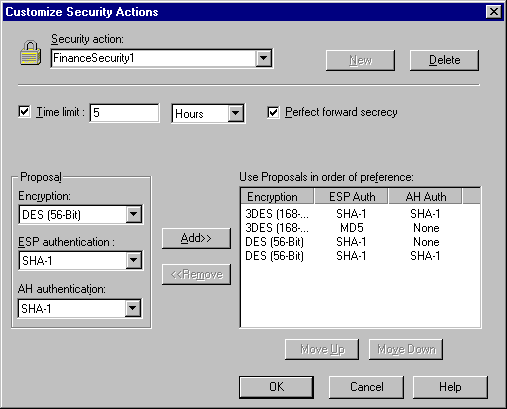The width and height of the screenshot is (507, 409).
Task: Select the 3DES MD5 None proposal row
Action: coord(360,228)
